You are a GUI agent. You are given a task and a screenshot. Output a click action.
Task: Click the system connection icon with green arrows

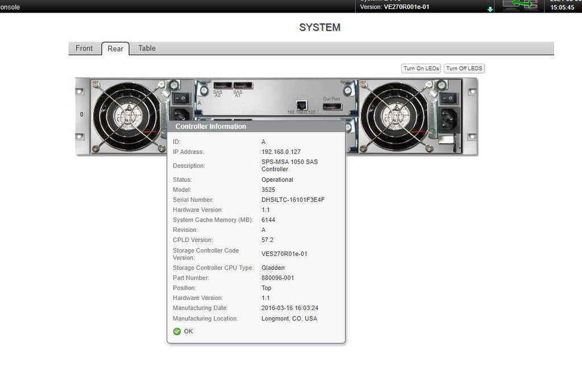coord(519,5)
